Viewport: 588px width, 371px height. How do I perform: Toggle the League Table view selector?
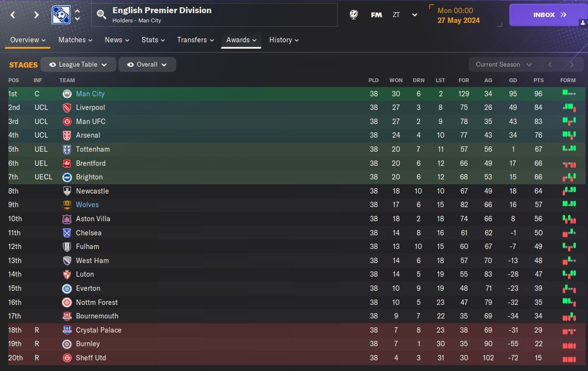78,65
